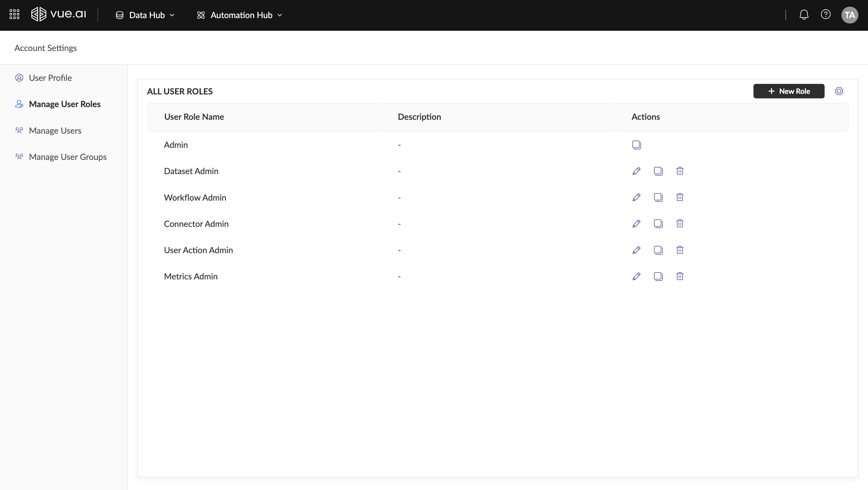
Task: Copy the Admin role
Action: point(636,145)
